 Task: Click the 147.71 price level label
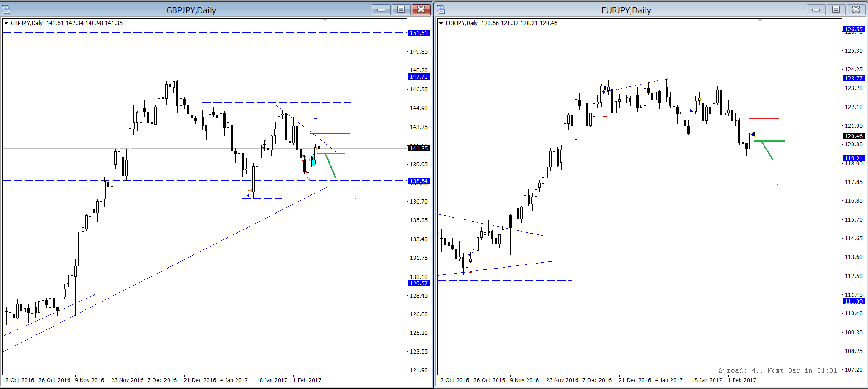[419, 76]
